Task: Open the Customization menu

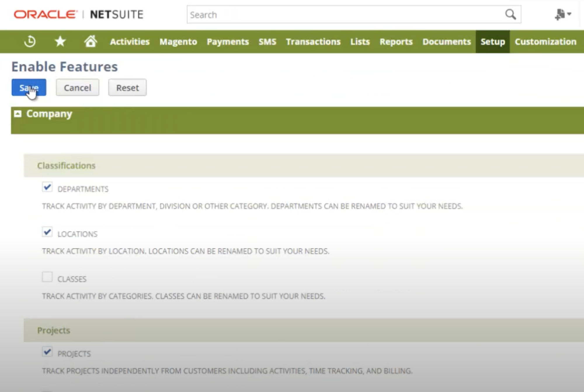Action: tap(545, 41)
